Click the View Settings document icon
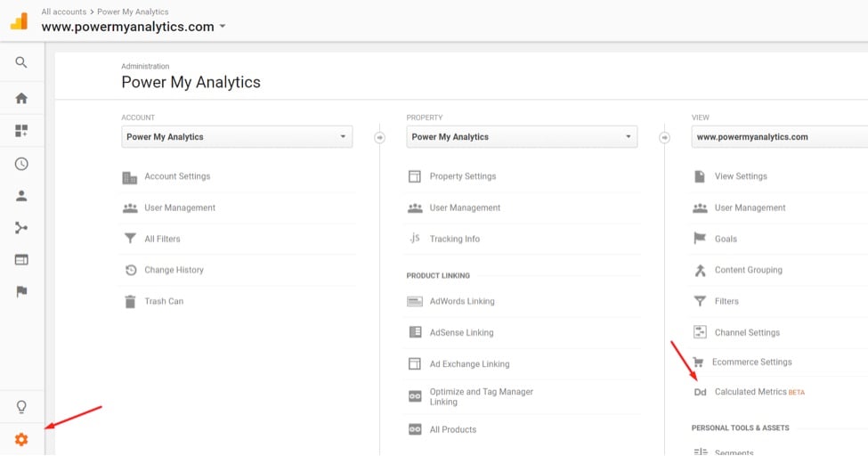868x456 pixels. (700, 176)
